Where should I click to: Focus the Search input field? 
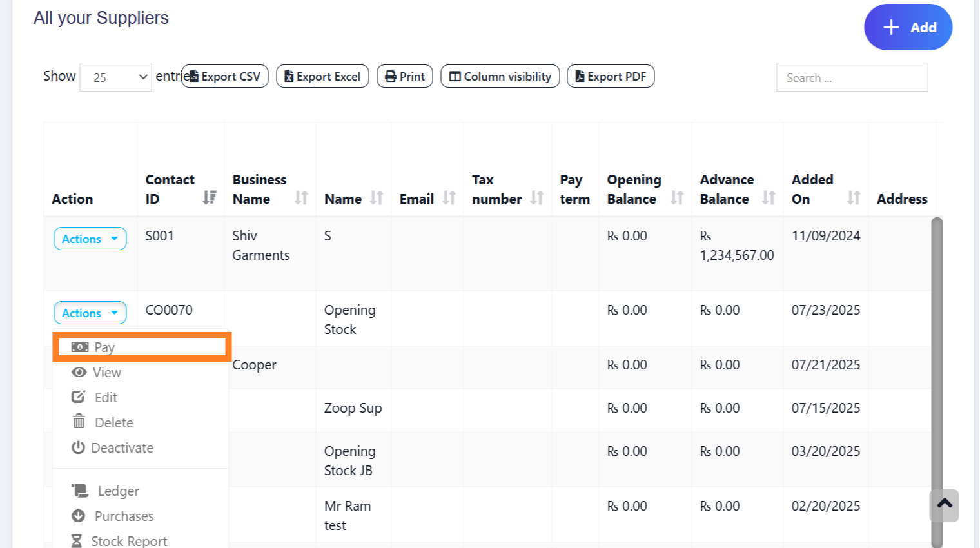coord(852,77)
